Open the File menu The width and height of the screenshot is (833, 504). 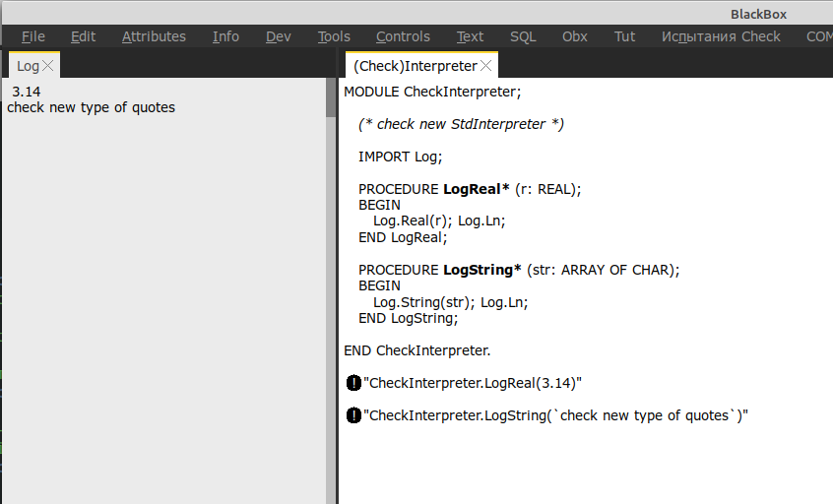(33, 36)
